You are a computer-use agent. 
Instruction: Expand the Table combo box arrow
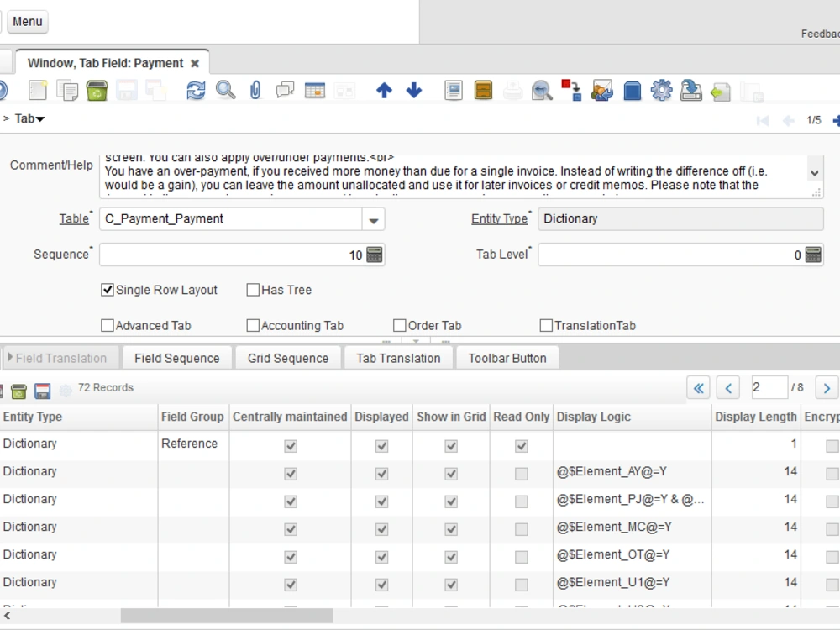[x=374, y=219]
